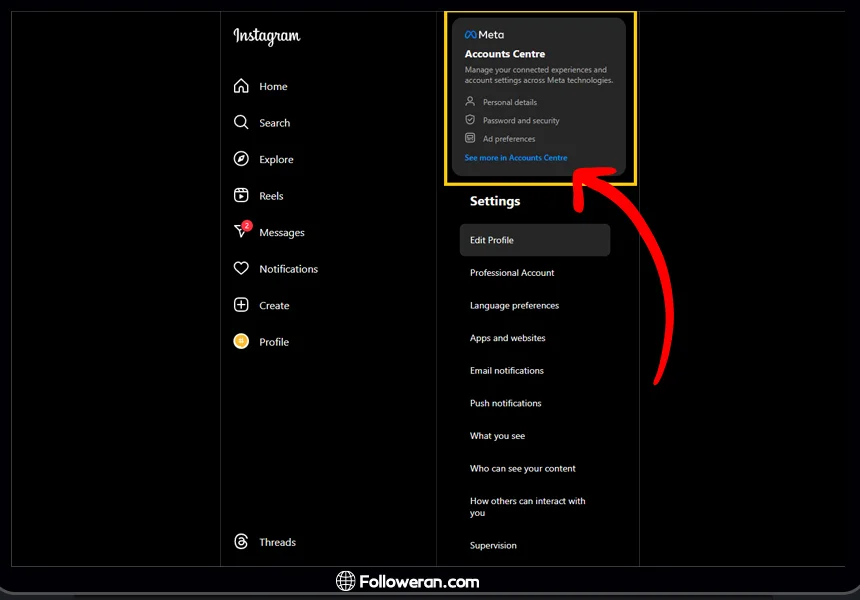Open Who can see your content
Screen dimensions: 860x600
[522, 469]
